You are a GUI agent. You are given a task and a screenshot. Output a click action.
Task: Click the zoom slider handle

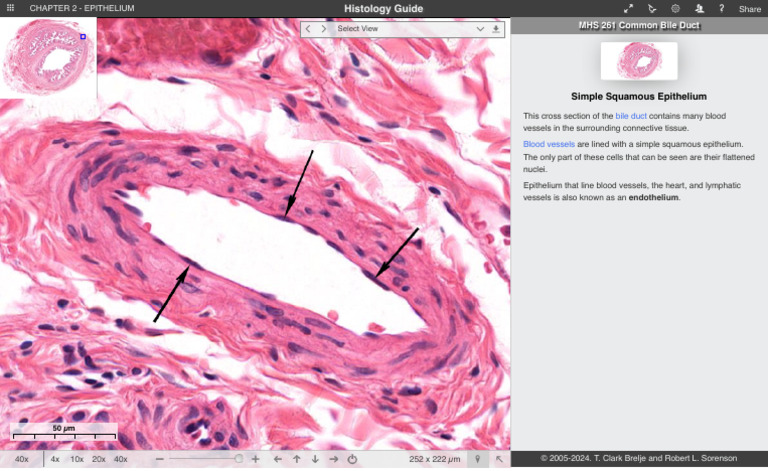point(239,459)
